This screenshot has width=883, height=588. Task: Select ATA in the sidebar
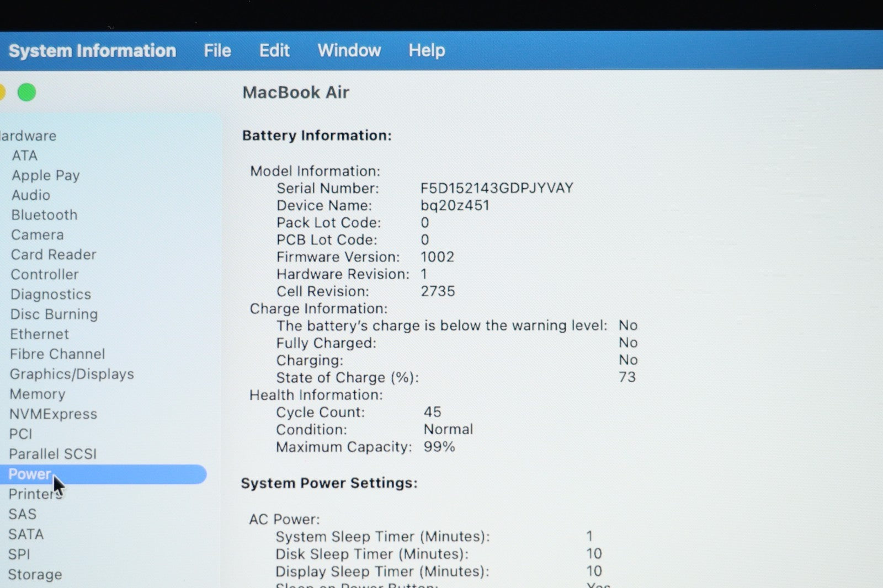pyautogui.click(x=25, y=156)
